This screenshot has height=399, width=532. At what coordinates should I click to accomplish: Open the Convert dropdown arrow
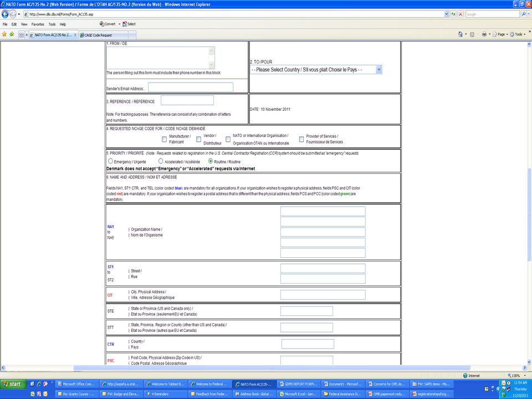(x=120, y=24)
